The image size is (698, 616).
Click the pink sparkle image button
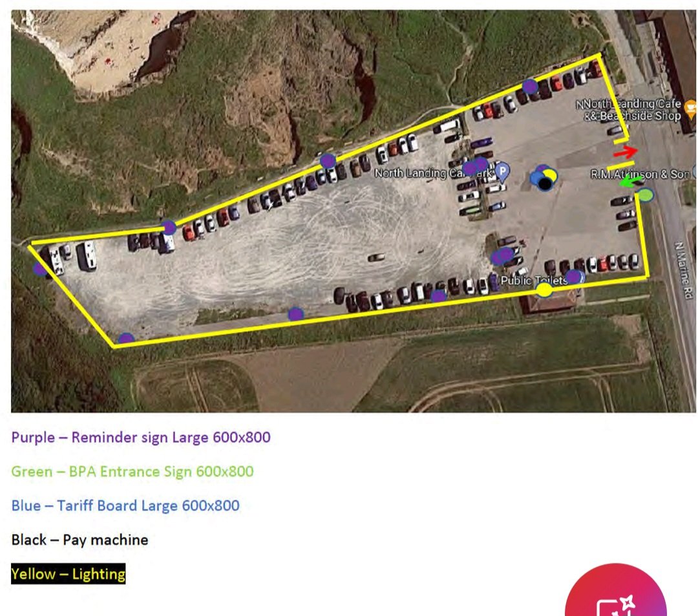616,590
